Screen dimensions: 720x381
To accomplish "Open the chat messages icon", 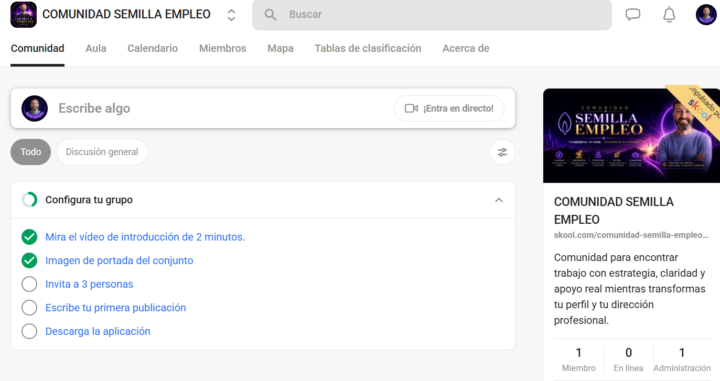I will (633, 15).
